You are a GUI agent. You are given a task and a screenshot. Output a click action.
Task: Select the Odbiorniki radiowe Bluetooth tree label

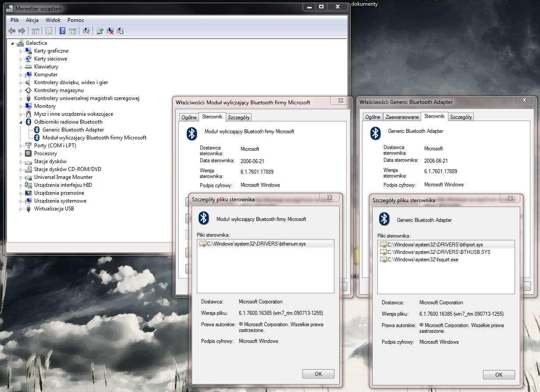[68, 122]
